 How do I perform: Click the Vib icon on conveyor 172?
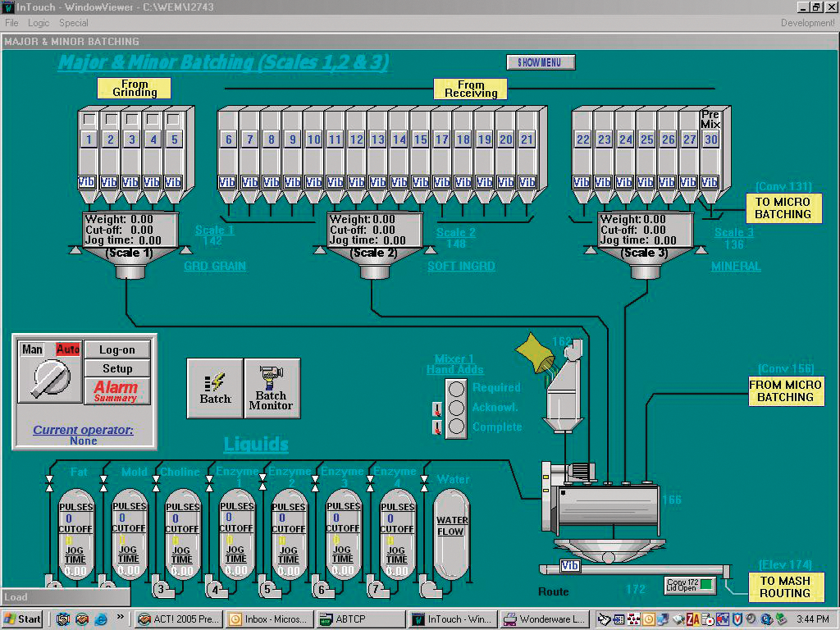point(569,566)
